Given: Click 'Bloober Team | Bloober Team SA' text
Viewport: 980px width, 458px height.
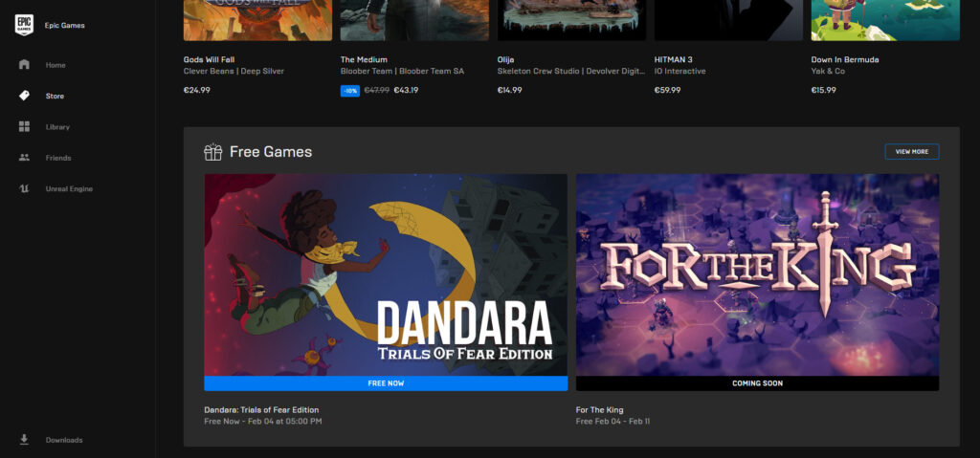Looking at the screenshot, I should (x=403, y=71).
